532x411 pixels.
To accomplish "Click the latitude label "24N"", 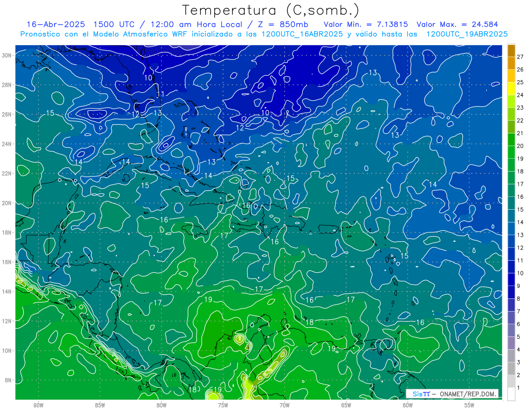I will tap(7, 144).
